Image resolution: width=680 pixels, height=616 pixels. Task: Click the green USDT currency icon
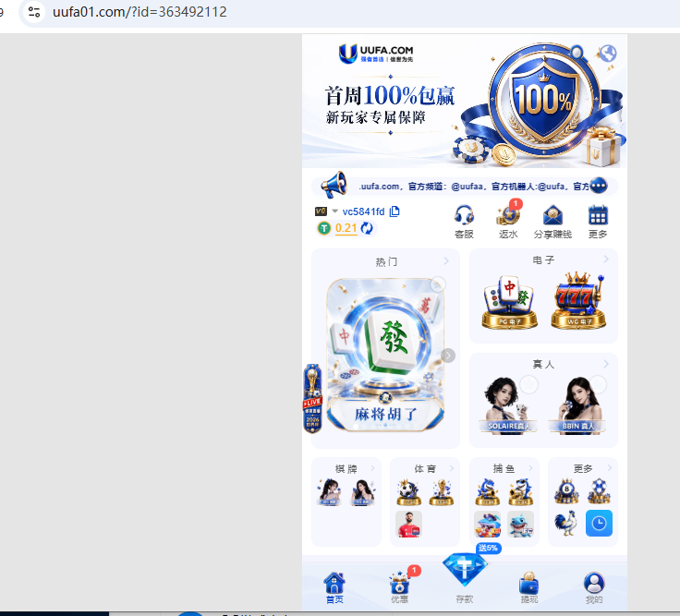point(324,228)
